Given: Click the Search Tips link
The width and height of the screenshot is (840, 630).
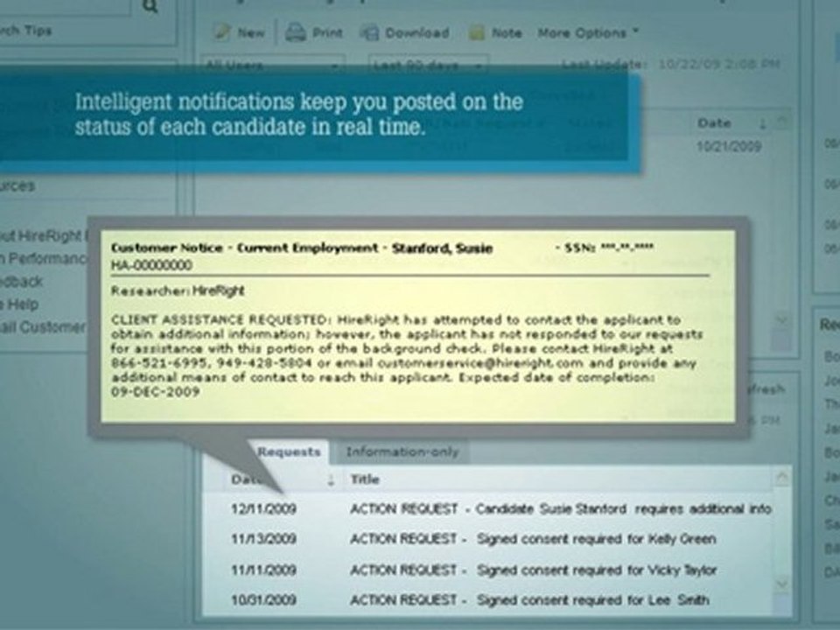Looking at the screenshot, I should [25, 31].
